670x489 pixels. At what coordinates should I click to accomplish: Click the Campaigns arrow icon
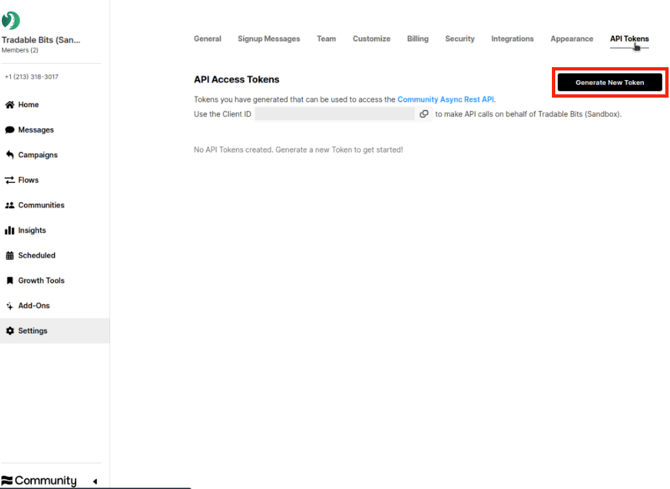[10, 155]
